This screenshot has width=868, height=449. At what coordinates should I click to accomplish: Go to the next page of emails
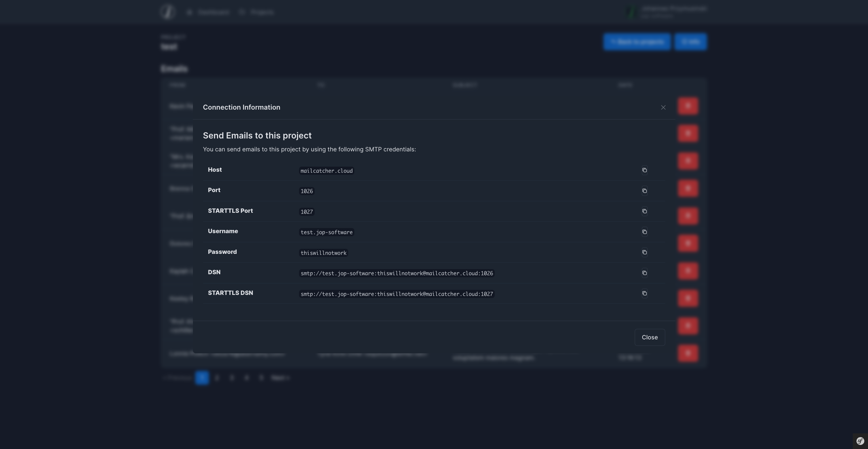coord(280,377)
